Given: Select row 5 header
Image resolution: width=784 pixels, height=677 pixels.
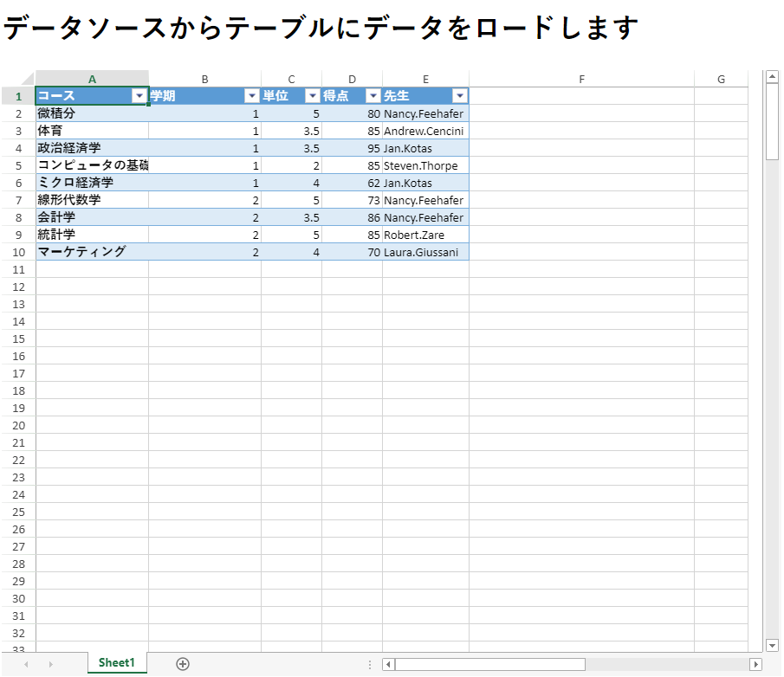Looking at the screenshot, I should click(x=18, y=165).
